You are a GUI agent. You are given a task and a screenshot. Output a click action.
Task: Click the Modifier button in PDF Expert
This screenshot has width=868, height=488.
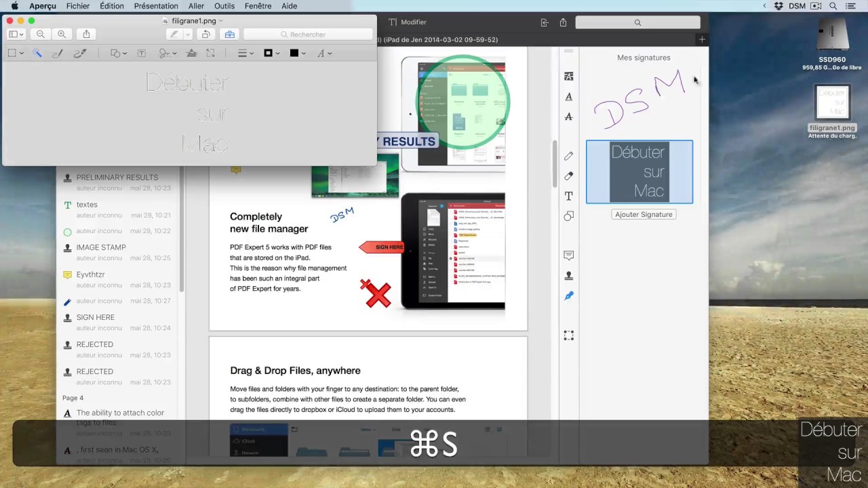[x=408, y=22]
